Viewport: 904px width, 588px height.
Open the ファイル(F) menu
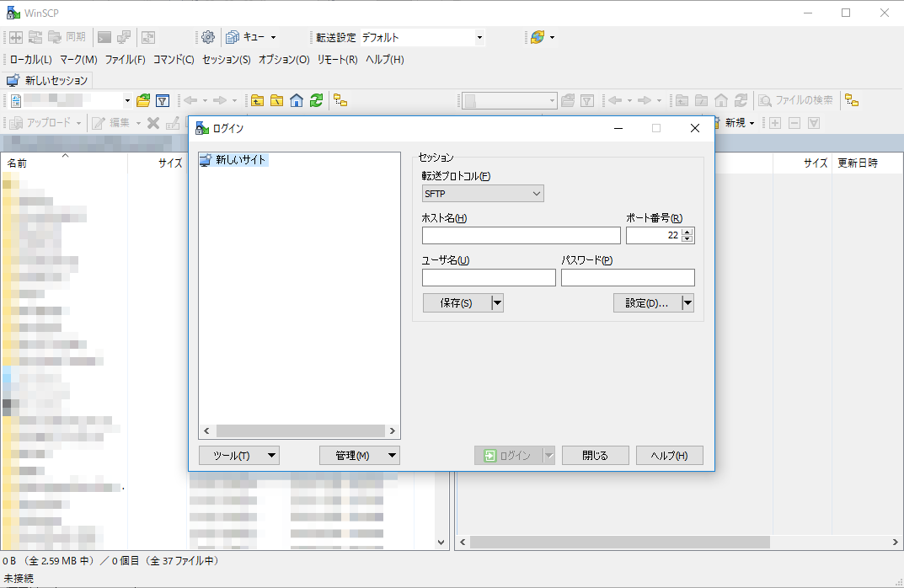pyautogui.click(x=125, y=59)
